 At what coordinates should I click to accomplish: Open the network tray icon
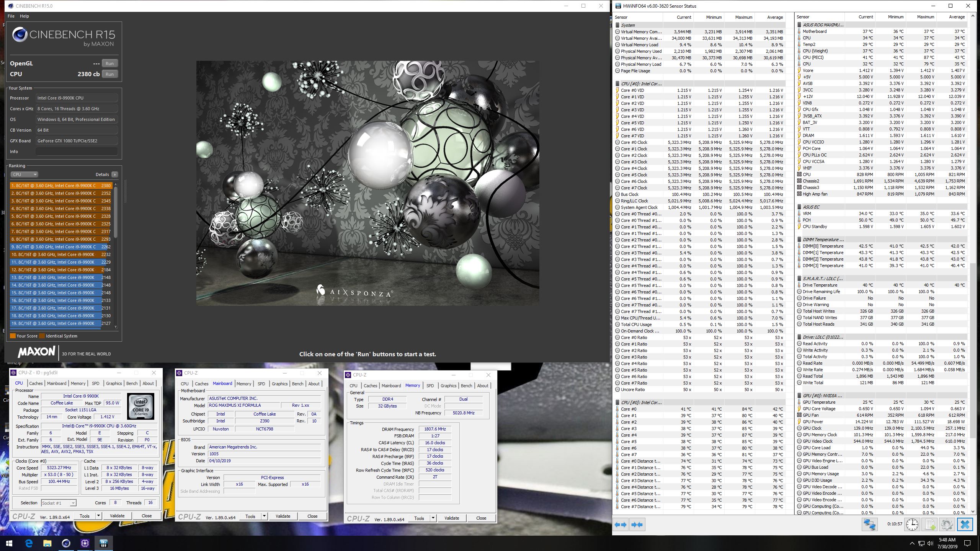[x=921, y=543]
